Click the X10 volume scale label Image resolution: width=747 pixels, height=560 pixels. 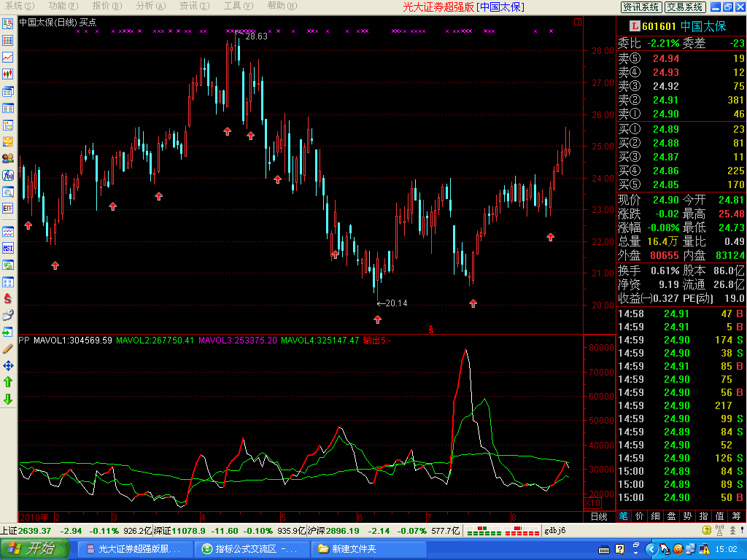tap(594, 503)
